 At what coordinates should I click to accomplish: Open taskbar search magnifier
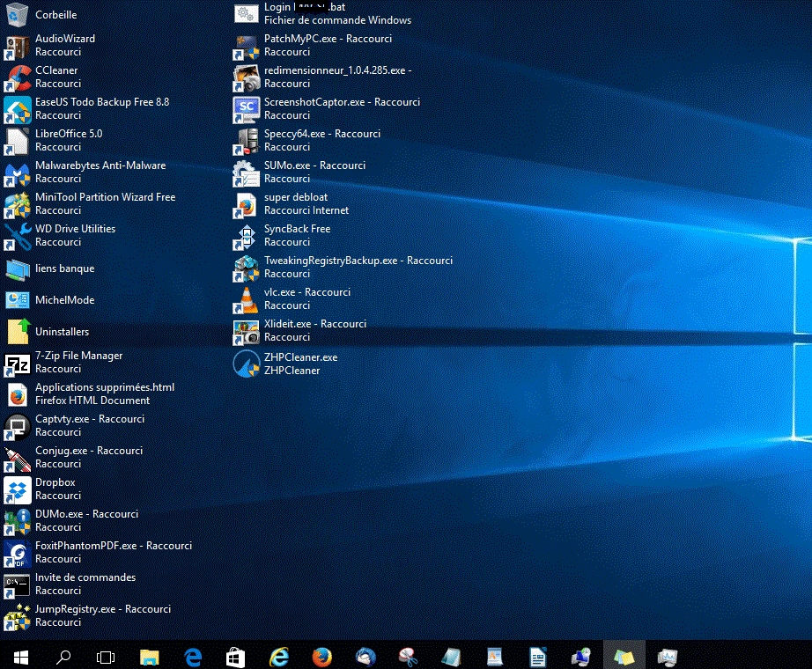click(x=63, y=657)
